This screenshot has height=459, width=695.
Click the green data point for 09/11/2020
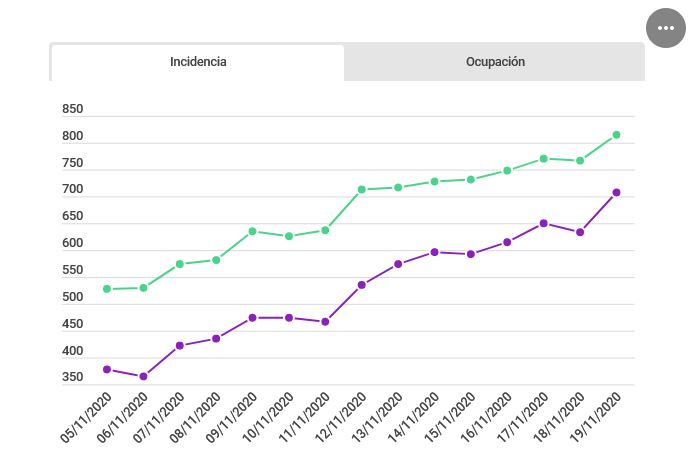click(x=252, y=231)
